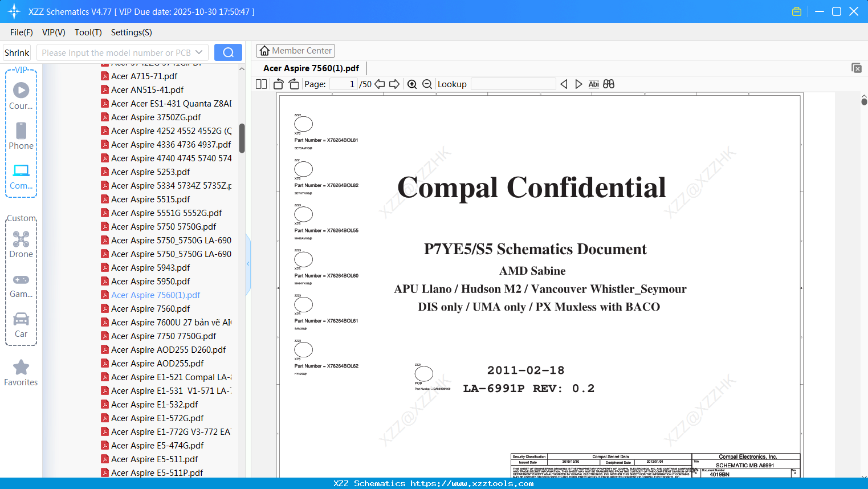Go to next page arrow
868x489 pixels.
tap(394, 84)
